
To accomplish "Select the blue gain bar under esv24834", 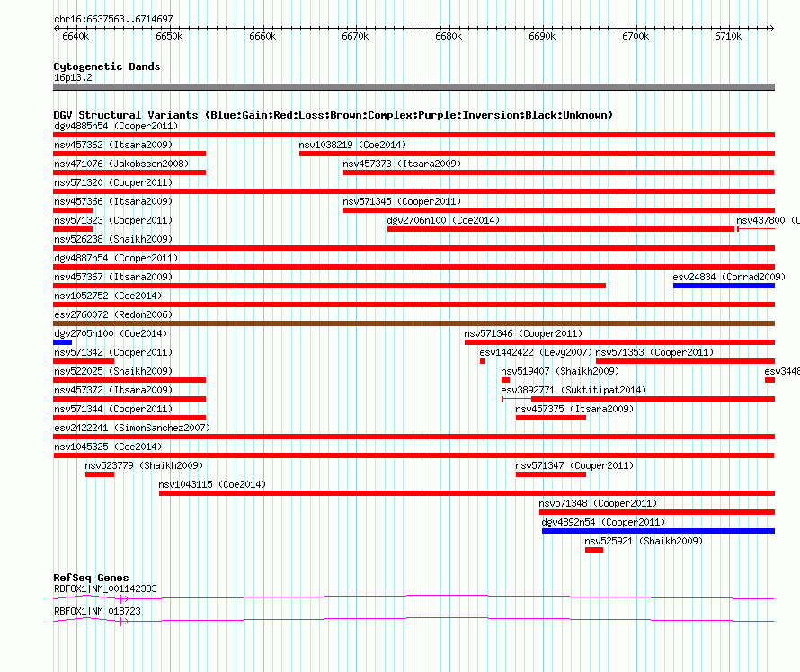I will click(x=724, y=286).
